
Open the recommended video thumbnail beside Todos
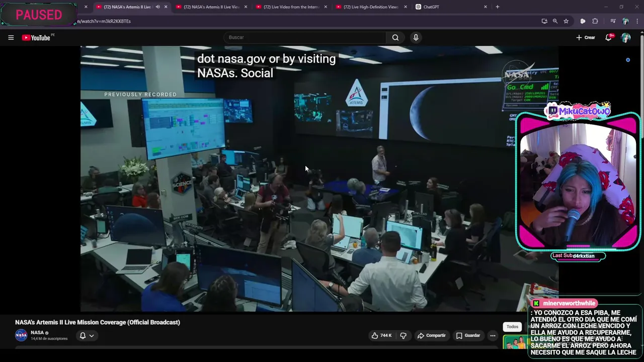click(x=515, y=342)
